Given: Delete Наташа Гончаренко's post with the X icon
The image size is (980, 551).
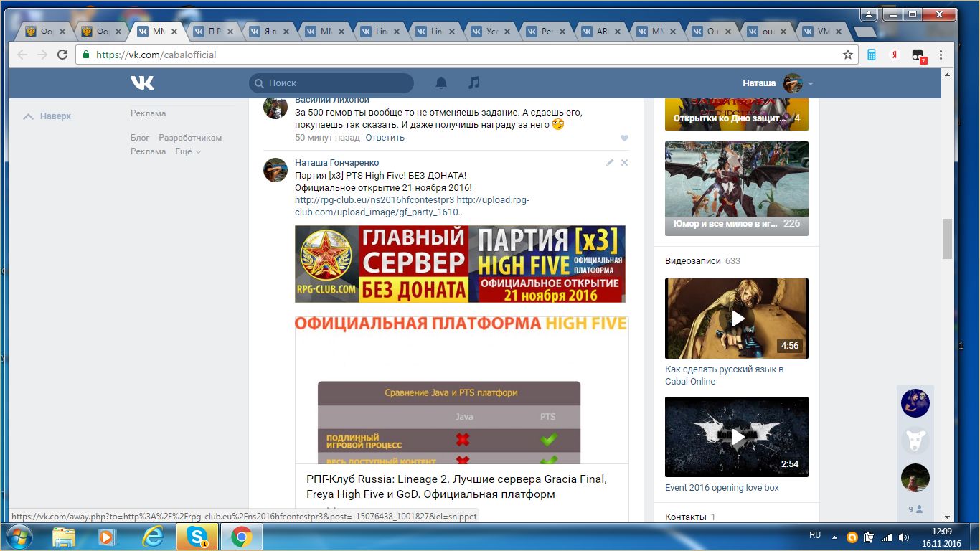Looking at the screenshot, I should pyautogui.click(x=624, y=163).
